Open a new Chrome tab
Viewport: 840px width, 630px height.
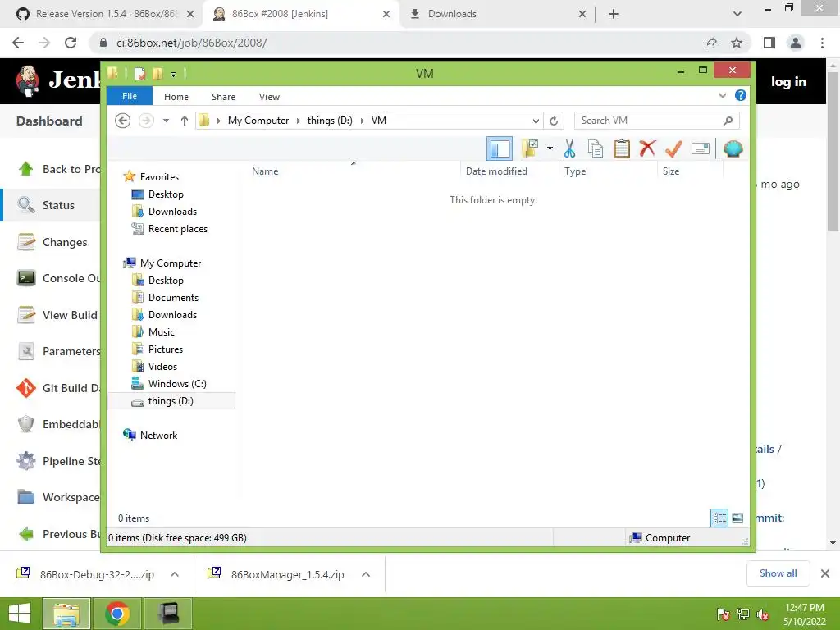point(614,14)
